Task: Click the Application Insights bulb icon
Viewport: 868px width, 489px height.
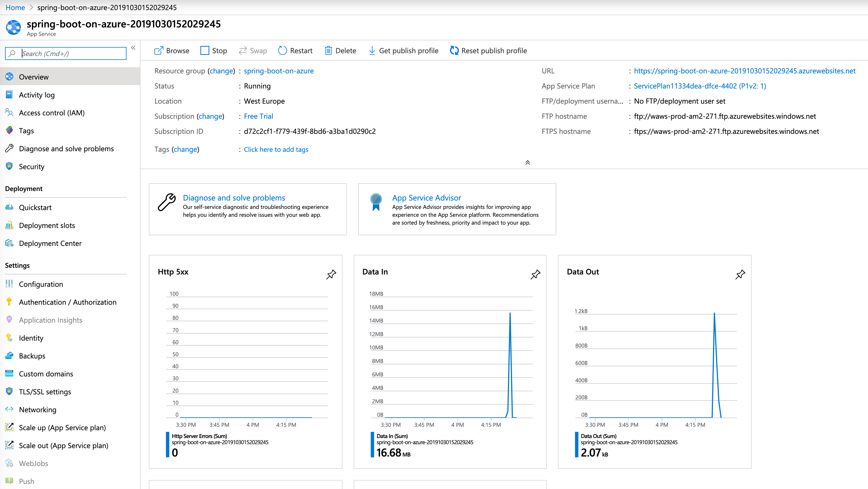Action: [10, 320]
